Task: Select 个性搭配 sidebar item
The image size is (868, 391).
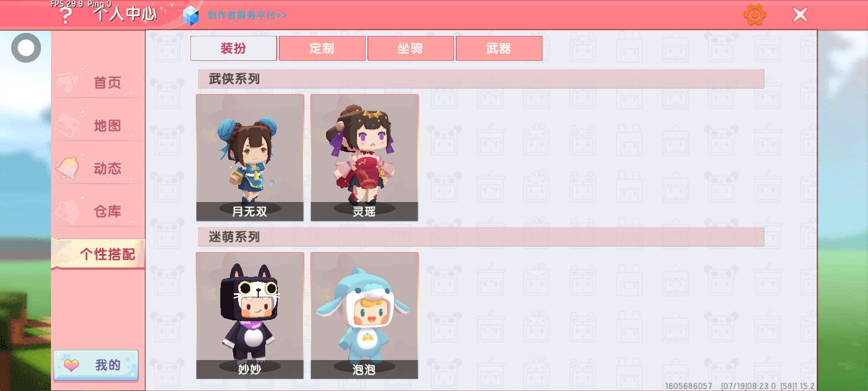Action: (x=98, y=254)
